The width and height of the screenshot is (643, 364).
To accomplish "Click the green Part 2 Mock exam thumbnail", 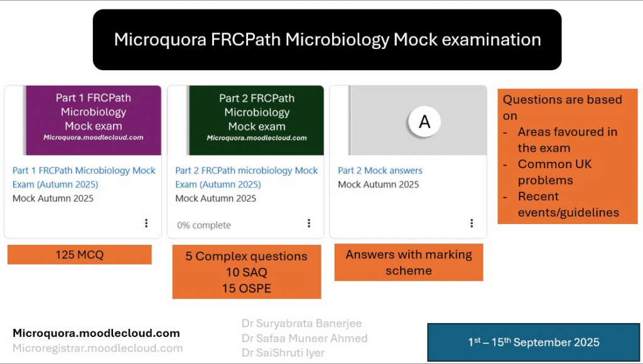I will coord(256,120).
